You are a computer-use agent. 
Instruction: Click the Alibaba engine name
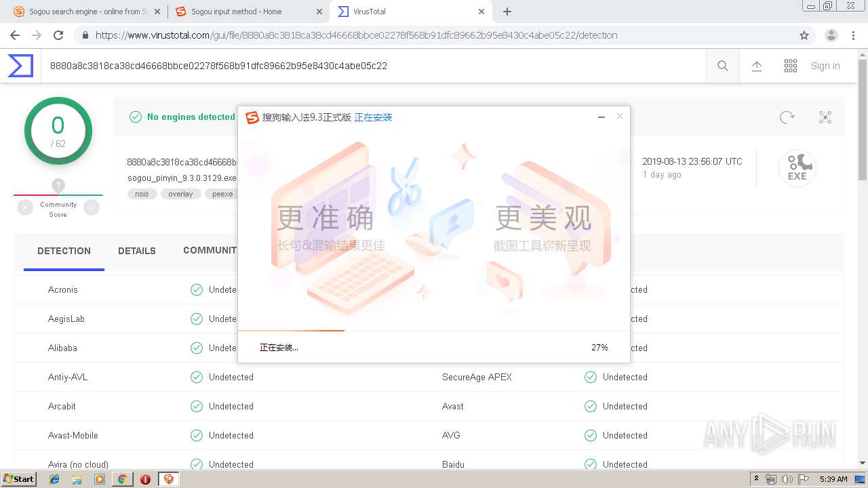62,348
